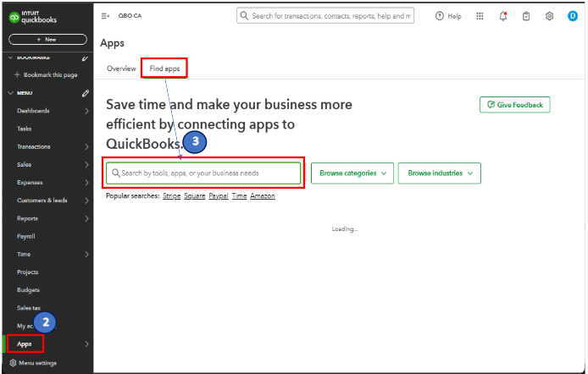Click the Give Feedback button

(x=515, y=105)
